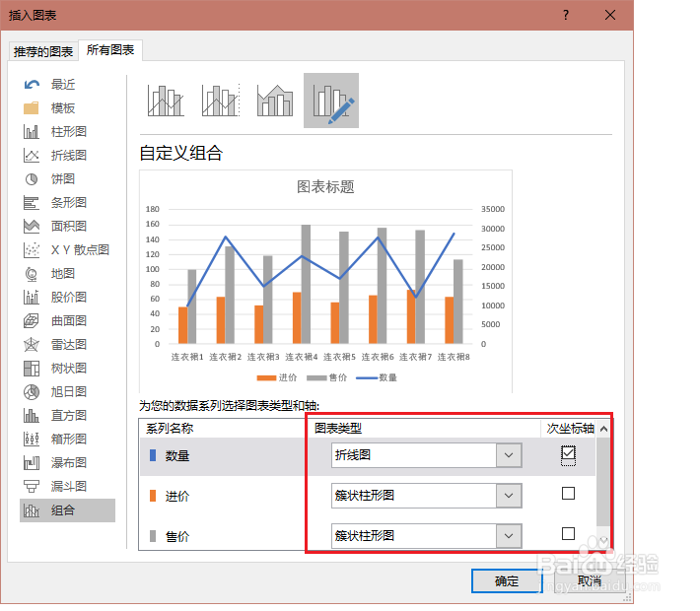
Task: Choose 旭日图 sunburst category
Action: (69, 392)
